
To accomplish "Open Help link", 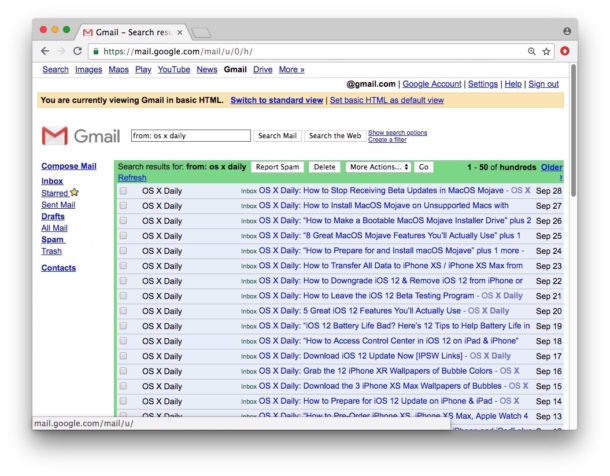I will tap(513, 84).
